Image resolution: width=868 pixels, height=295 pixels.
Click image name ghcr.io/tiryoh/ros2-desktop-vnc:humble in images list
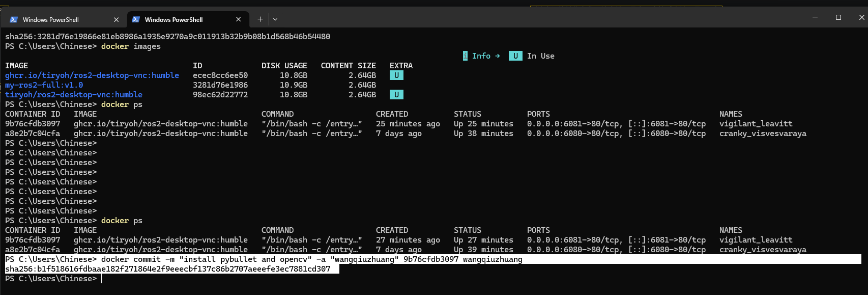[x=92, y=75]
